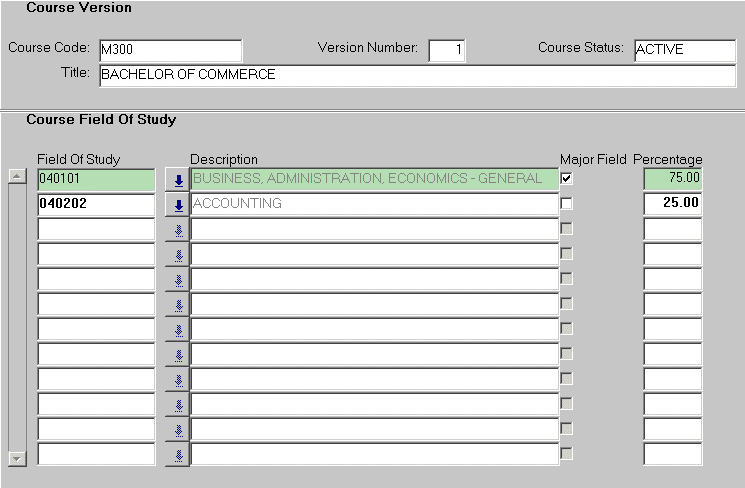Open lookup list for field 040202 Accounting
The width and height of the screenshot is (745, 488).
(178, 205)
